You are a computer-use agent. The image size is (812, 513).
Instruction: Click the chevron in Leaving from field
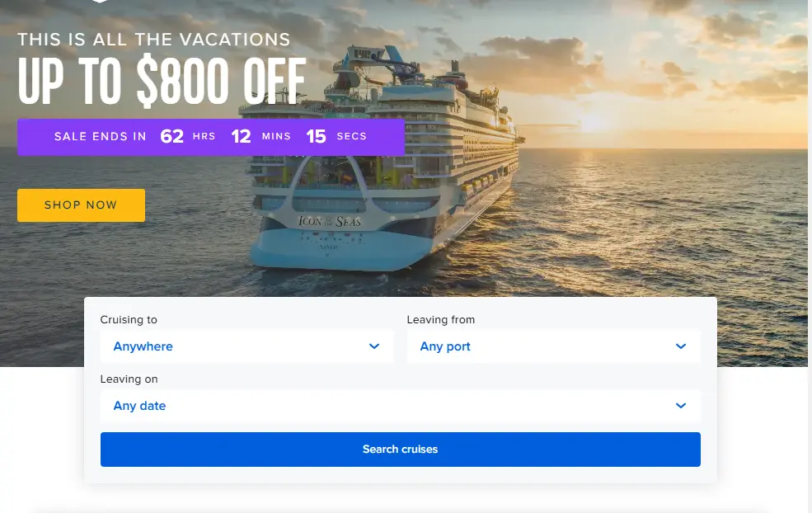point(681,346)
